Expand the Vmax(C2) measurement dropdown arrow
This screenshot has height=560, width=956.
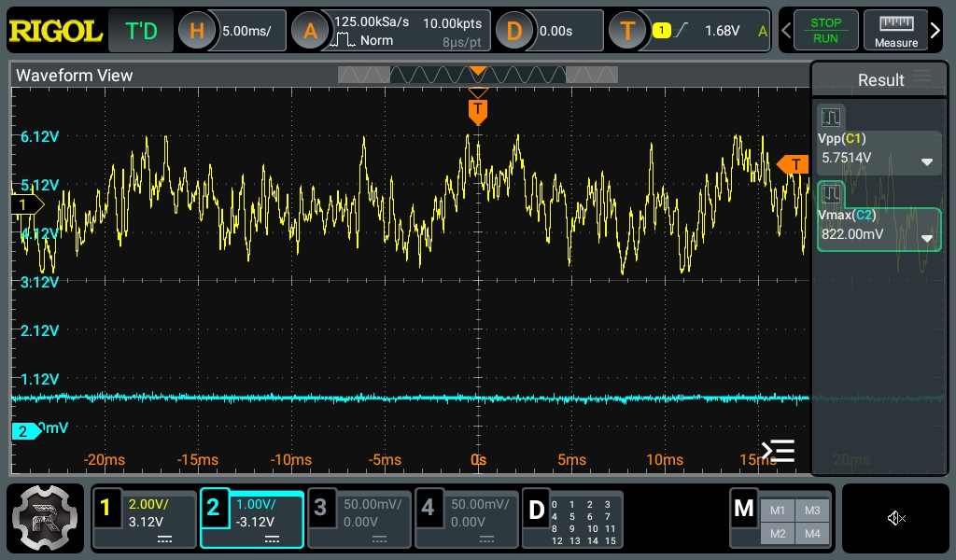927,238
